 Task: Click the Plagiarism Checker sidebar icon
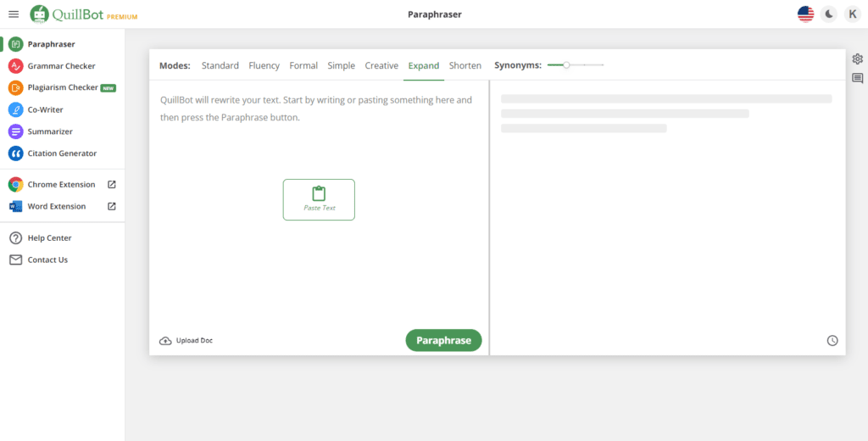[15, 87]
